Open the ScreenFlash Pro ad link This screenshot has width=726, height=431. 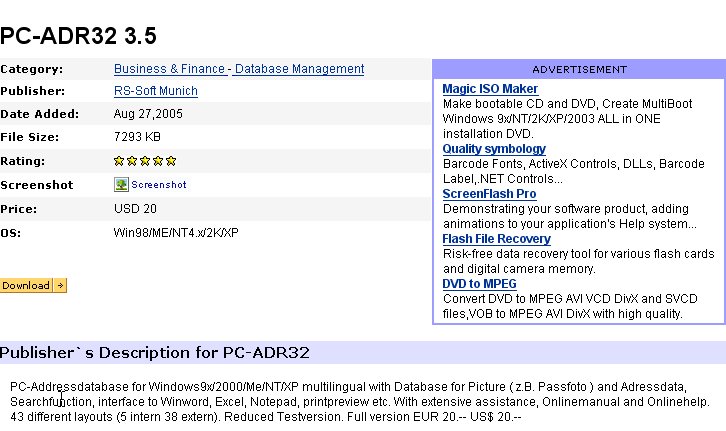[489, 194]
